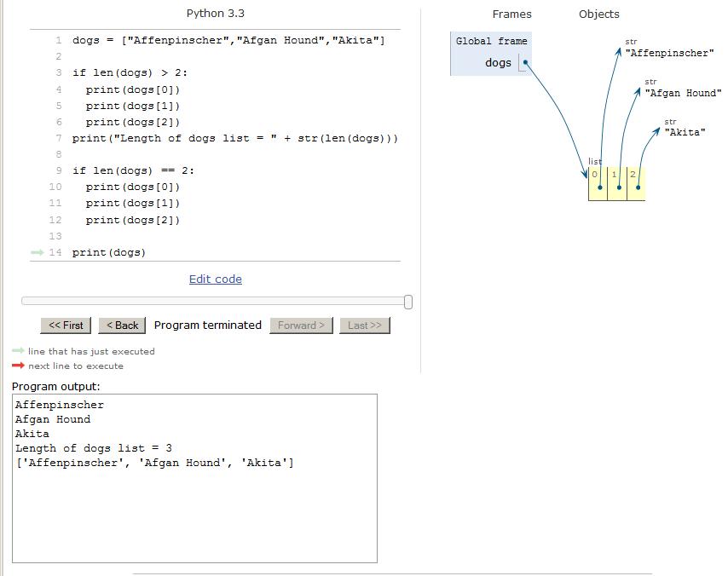Click the 'dogs' variable name in frame

point(498,63)
